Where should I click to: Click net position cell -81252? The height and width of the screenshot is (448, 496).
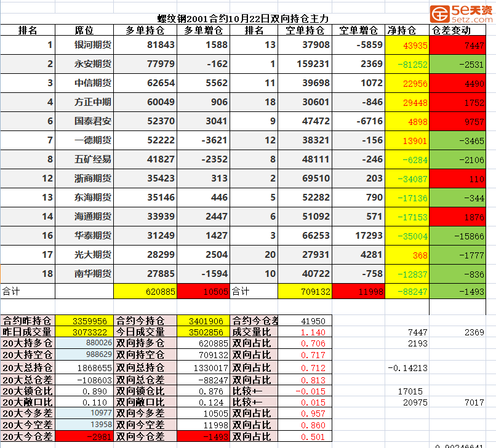407,64
